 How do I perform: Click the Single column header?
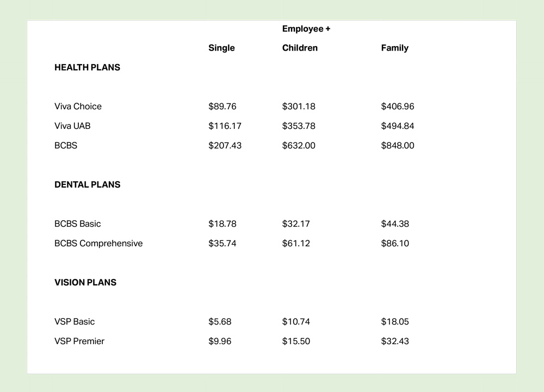pyautogui.click(x=221, y=48)
